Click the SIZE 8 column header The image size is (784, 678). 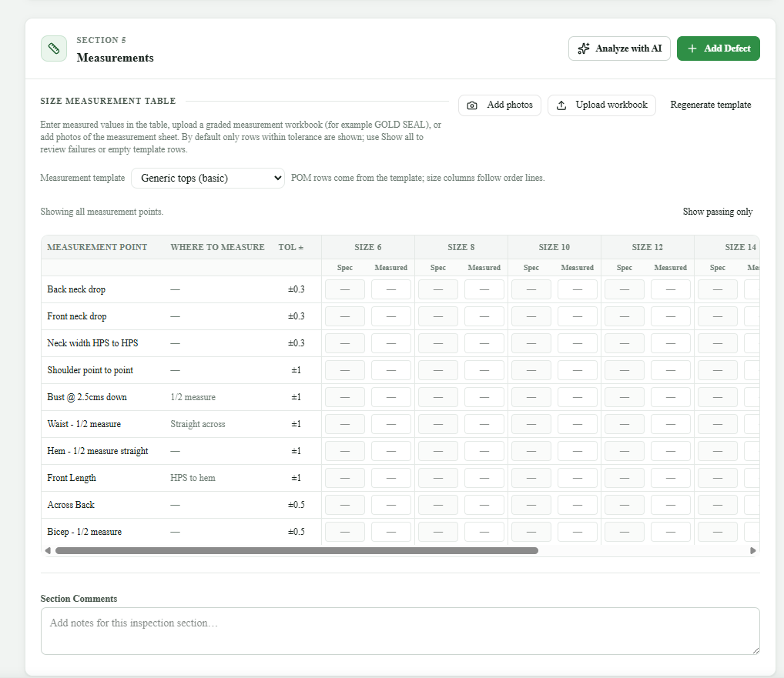[461, 247]
